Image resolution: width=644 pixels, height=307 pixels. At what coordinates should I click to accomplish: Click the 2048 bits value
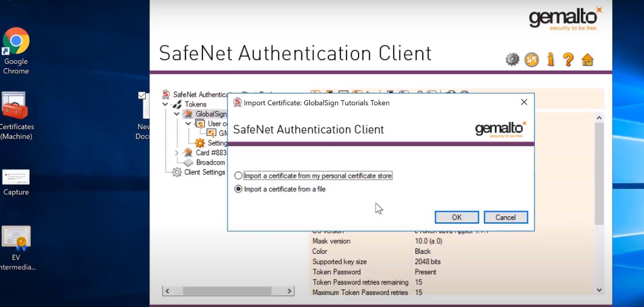pos(428,262)
